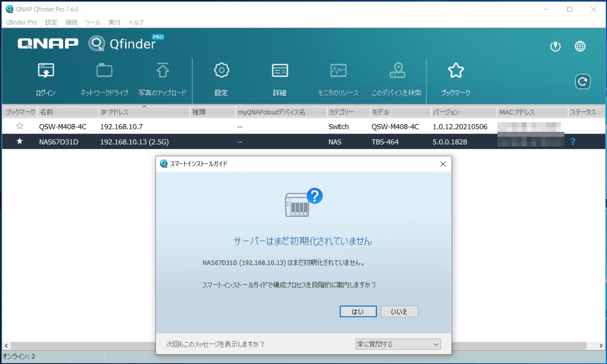607x364 pixels.
Task: Click version 1.0.12.20210506 cell
Action: click(460, 127)
